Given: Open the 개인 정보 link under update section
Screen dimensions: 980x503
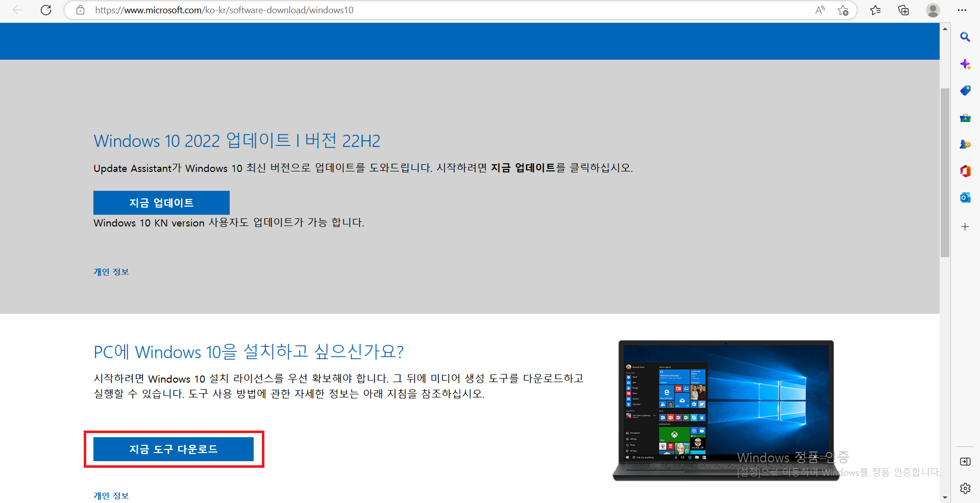Looking at the screenshot, I should tap(111, 272).
